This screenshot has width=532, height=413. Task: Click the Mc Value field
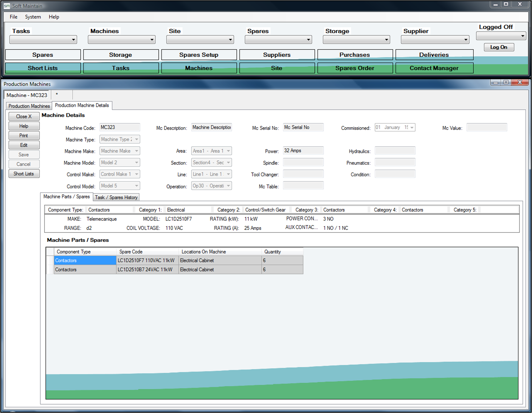(x=487, y=127)
